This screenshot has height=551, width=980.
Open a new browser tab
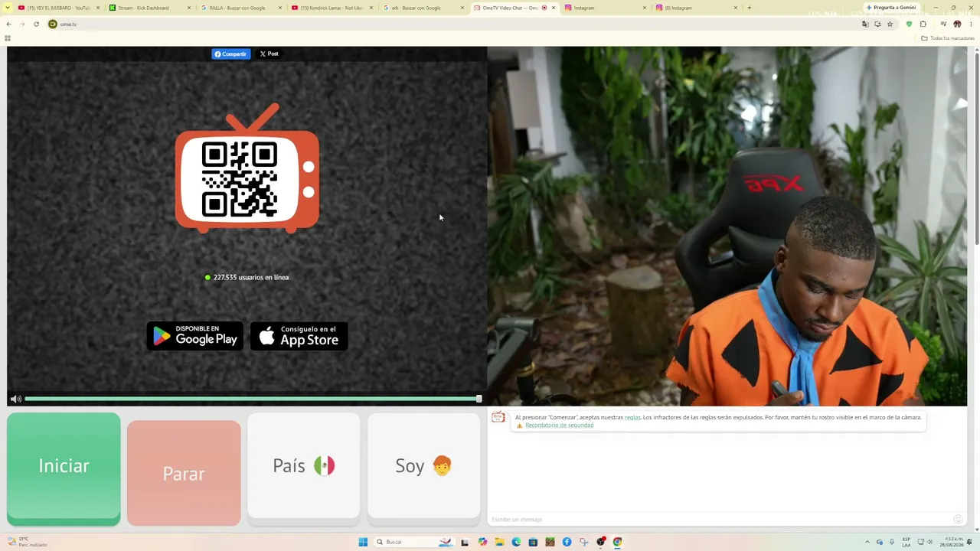(749, 8)
